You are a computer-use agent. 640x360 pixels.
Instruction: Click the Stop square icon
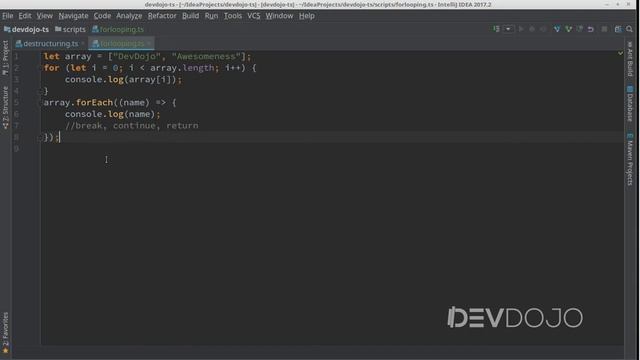coord(604,29)
